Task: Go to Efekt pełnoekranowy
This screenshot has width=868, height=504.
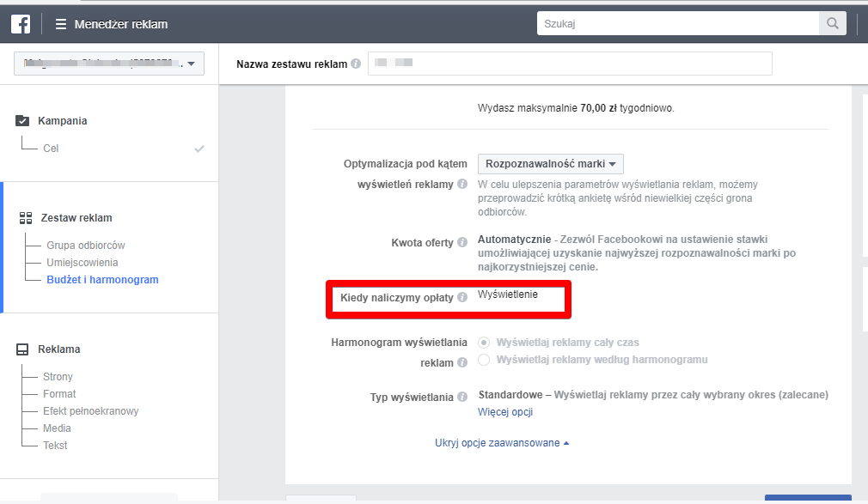Action: (91, 410)
